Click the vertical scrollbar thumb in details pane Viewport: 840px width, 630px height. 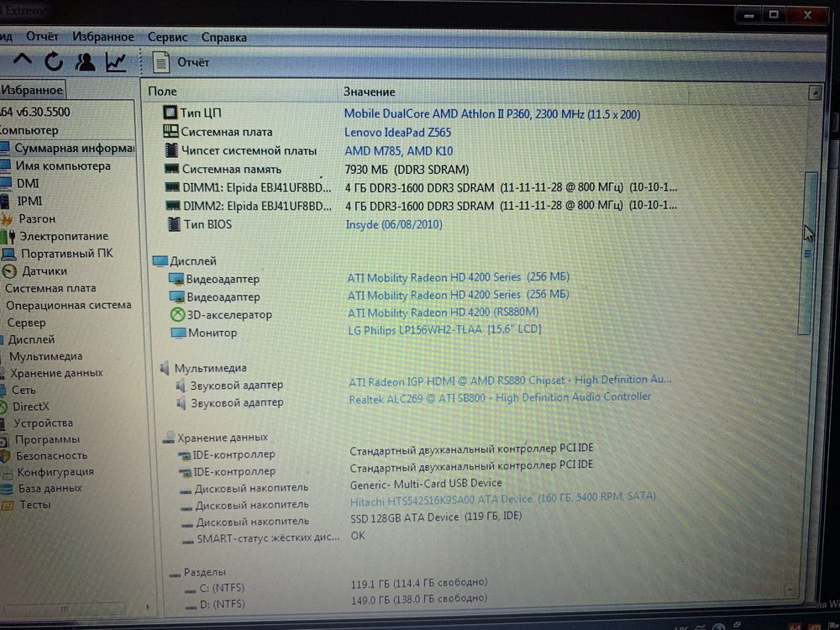806,253
